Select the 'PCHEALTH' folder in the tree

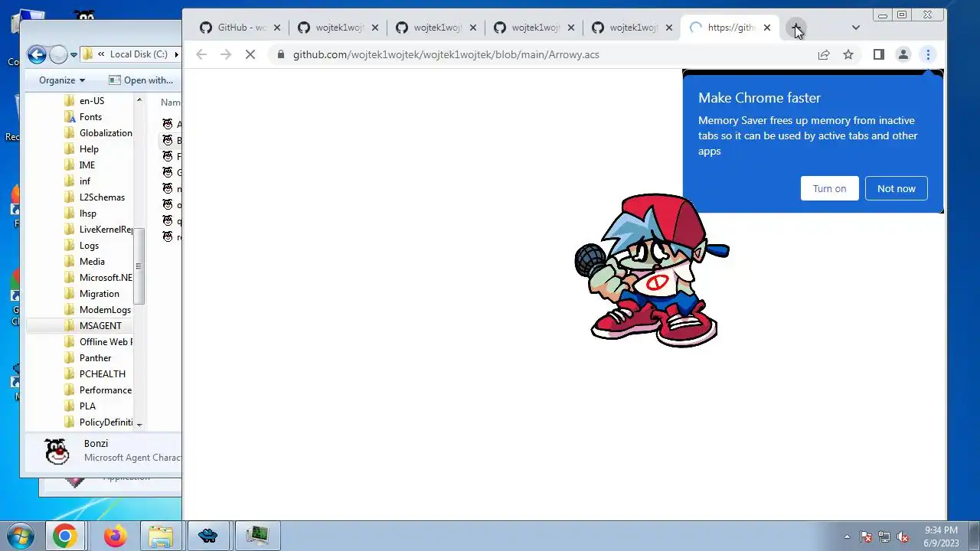102,373
